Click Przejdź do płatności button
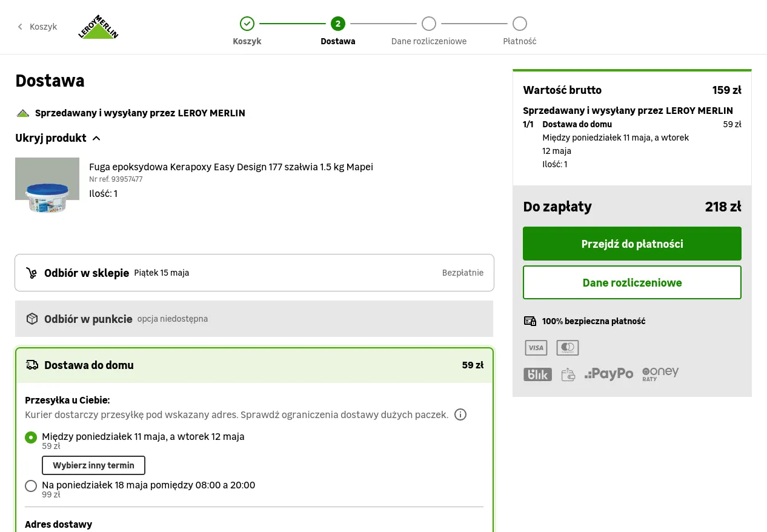The width and height of the screenshot is (767, 532). 632,244
